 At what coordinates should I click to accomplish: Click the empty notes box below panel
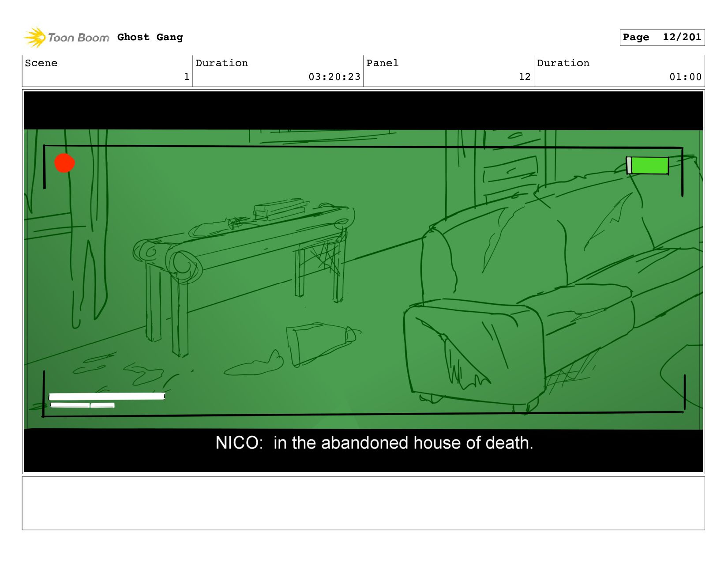click(x=363, y=503)
